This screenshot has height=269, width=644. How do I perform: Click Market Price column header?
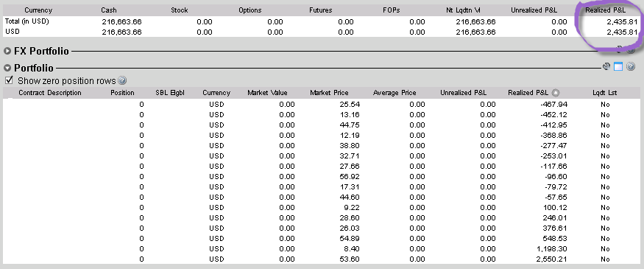coord(329,93)
